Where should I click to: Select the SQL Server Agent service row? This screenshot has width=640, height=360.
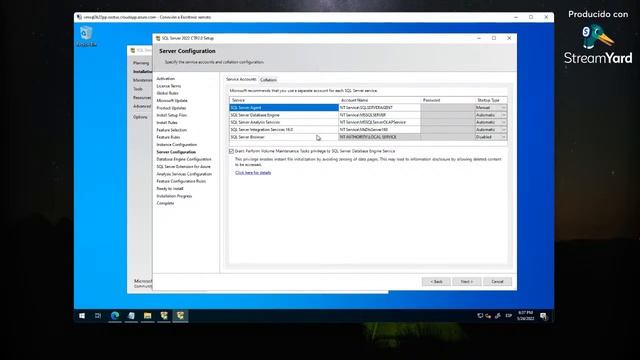point(284,108)
